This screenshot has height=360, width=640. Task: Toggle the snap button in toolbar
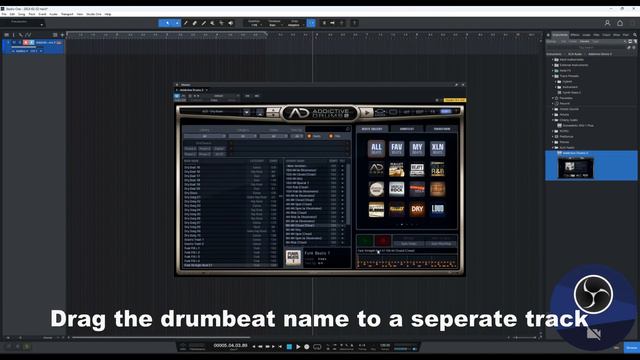tap(311, 23)
